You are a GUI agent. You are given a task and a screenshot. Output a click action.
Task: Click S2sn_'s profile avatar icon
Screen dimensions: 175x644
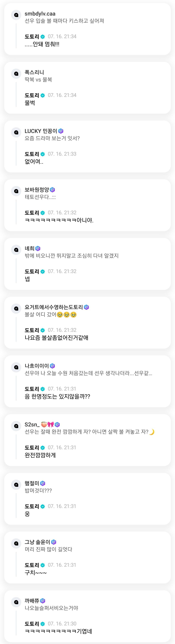point(16,426)
